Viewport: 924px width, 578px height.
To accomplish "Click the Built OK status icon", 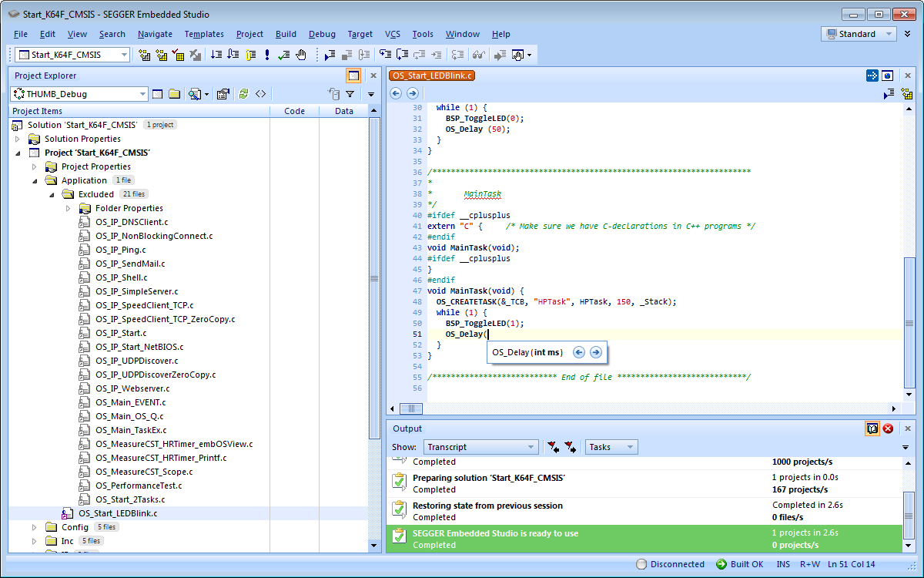I will point(721,564).
